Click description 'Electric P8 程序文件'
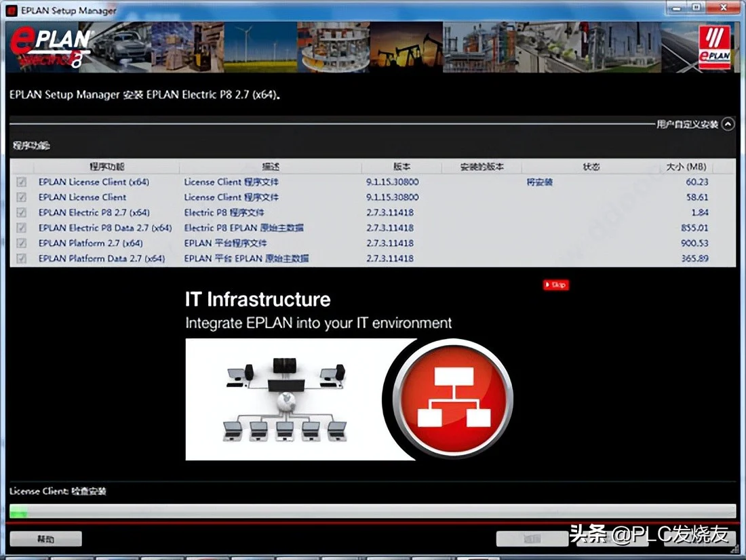The width and height of the screenshot is (746, 560). coord(224,212)
